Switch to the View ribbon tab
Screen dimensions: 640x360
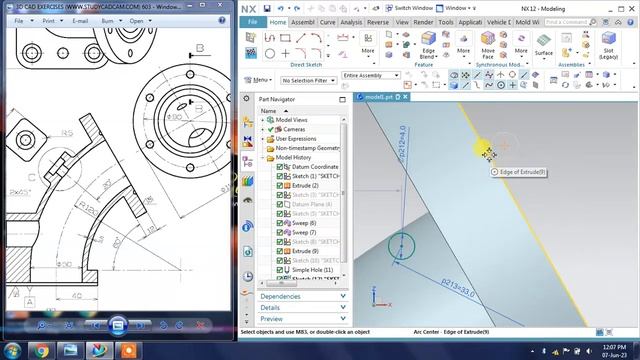tap(402, 22)
